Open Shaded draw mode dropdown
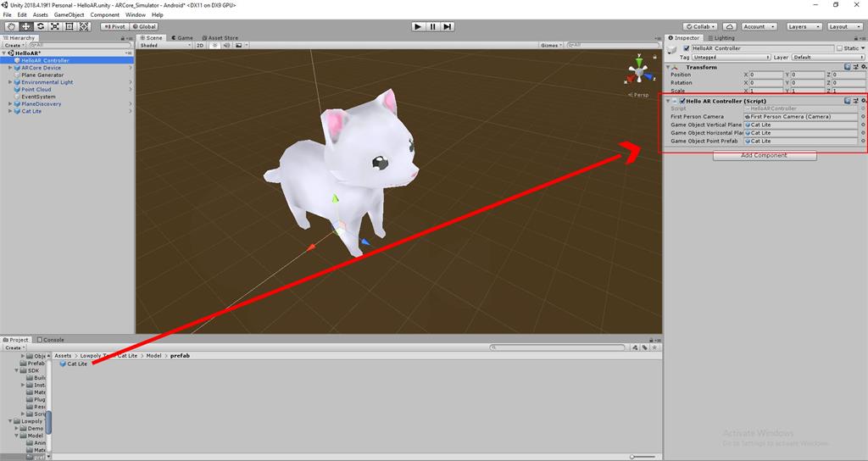The height and width of the screenshot is (461, 868). point(165,46)
